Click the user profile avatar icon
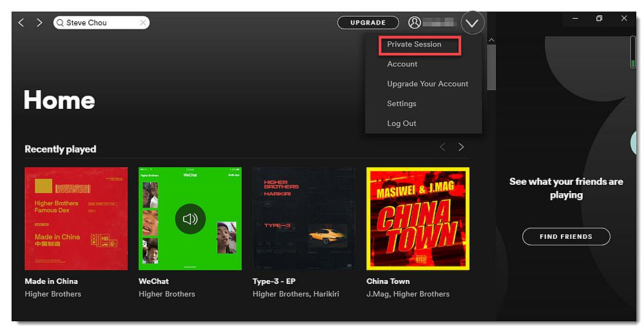Viewport: 644px width, 329px height. pyautogui.click(x=414, y=23)
